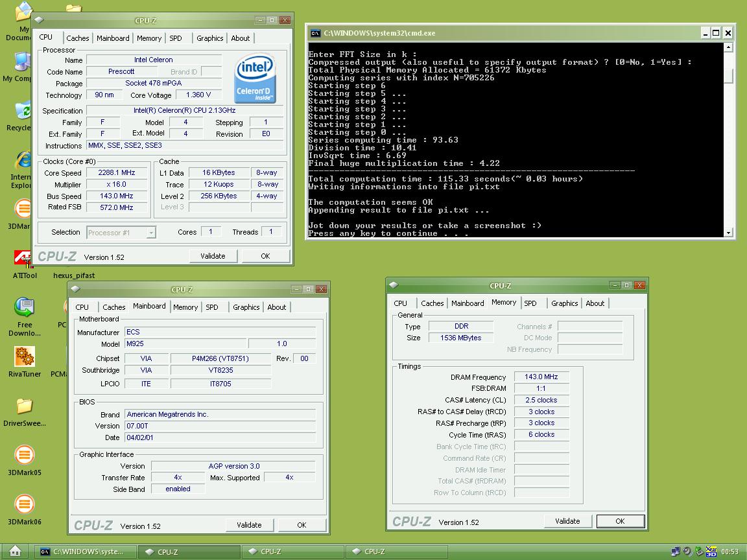Switch to CPU tab in mainboard CPU-Z window
The image size is (747, 560).
click(82, 307)
